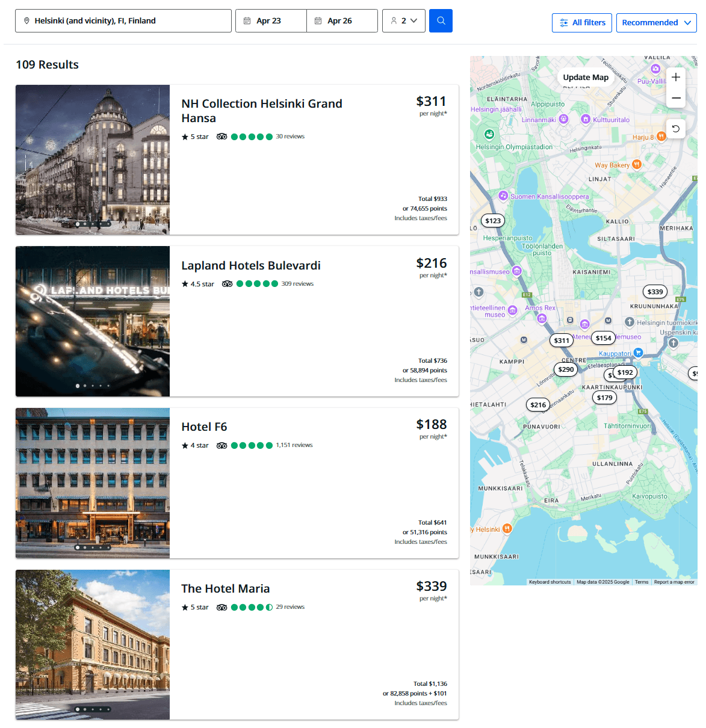The height and width of the screenshot is (728, 706).
Task: Open the All filters panel
Action: [582, 23]
